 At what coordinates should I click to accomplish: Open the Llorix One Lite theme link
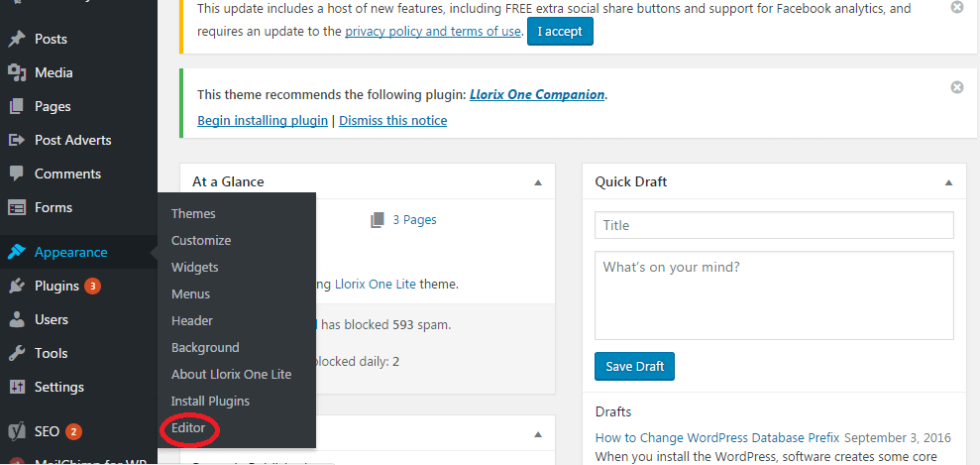(376, 284)
